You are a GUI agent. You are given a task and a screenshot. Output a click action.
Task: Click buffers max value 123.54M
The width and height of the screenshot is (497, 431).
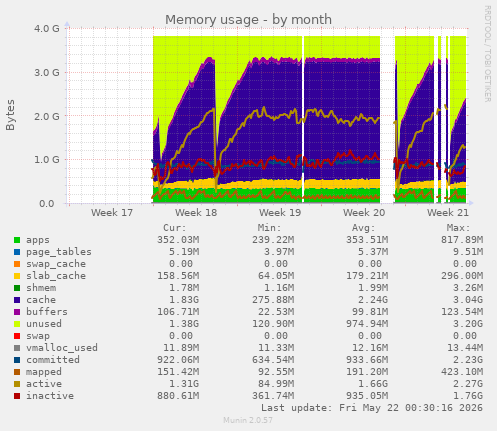462,312
